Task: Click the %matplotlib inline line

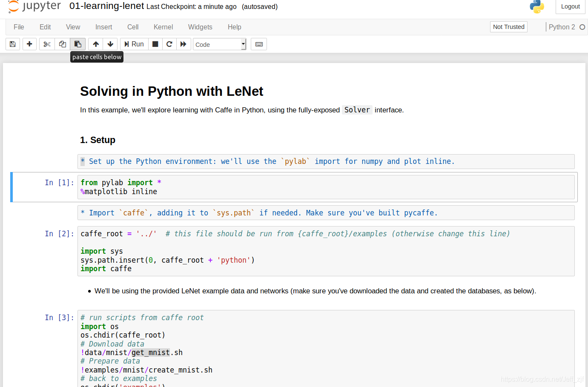Action: pos(119,192)
